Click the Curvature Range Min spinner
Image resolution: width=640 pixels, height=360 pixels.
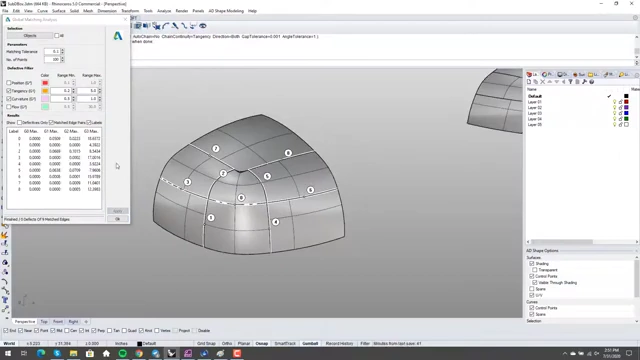click(x=73, y=99)
